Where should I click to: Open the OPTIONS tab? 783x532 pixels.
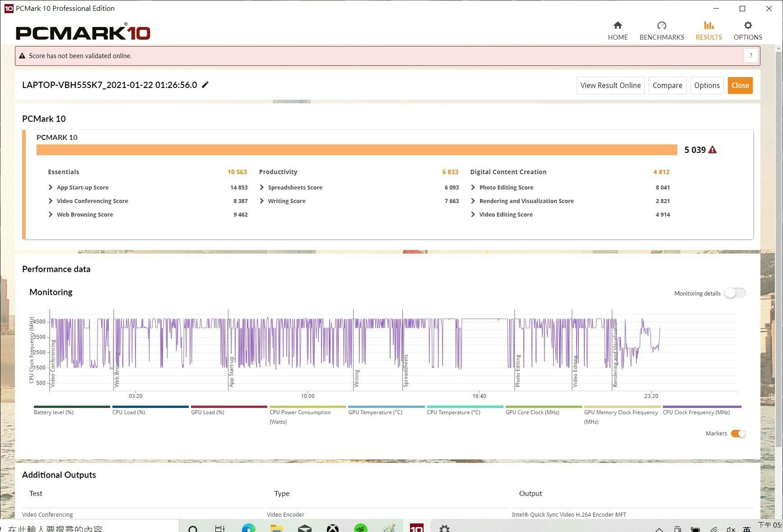(x=747, y=31)
